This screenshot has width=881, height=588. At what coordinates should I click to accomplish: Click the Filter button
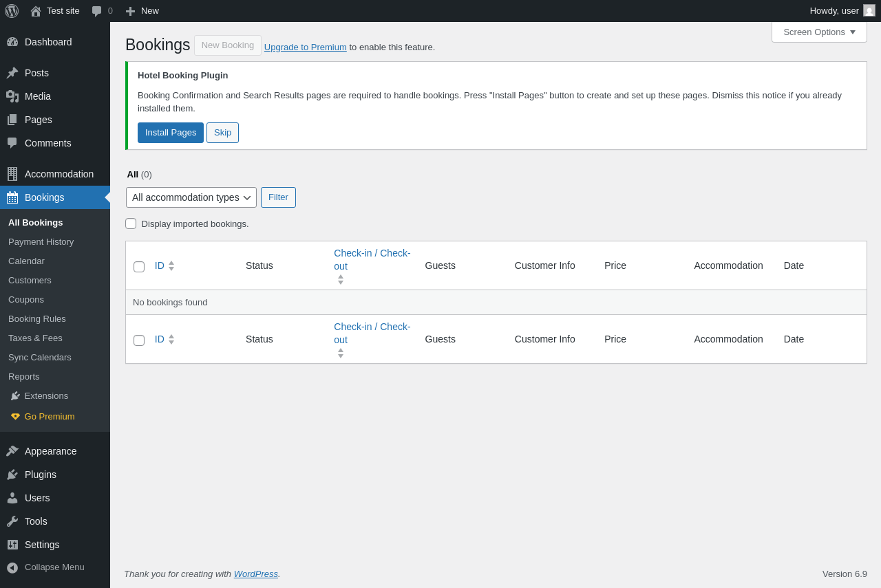click(278, 197)
